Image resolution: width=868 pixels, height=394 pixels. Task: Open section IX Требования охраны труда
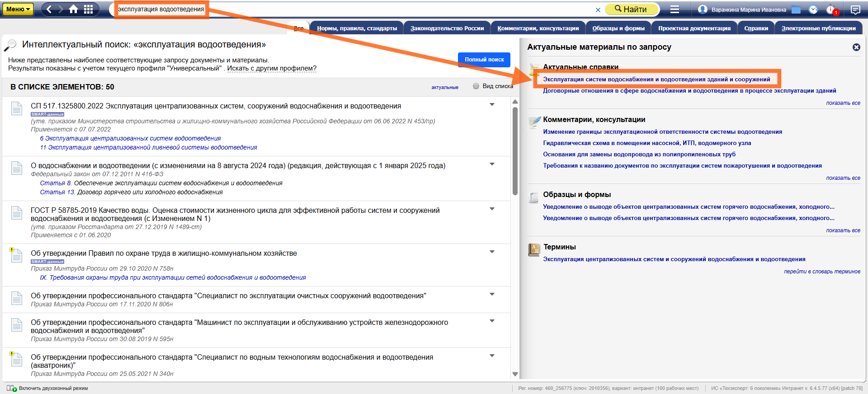173,277
